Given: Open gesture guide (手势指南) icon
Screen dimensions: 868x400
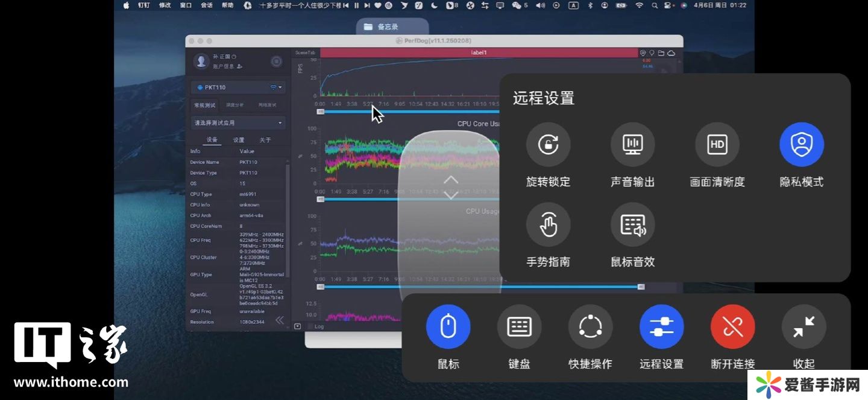Looking at the screenshot, I should tap(548, 225).
